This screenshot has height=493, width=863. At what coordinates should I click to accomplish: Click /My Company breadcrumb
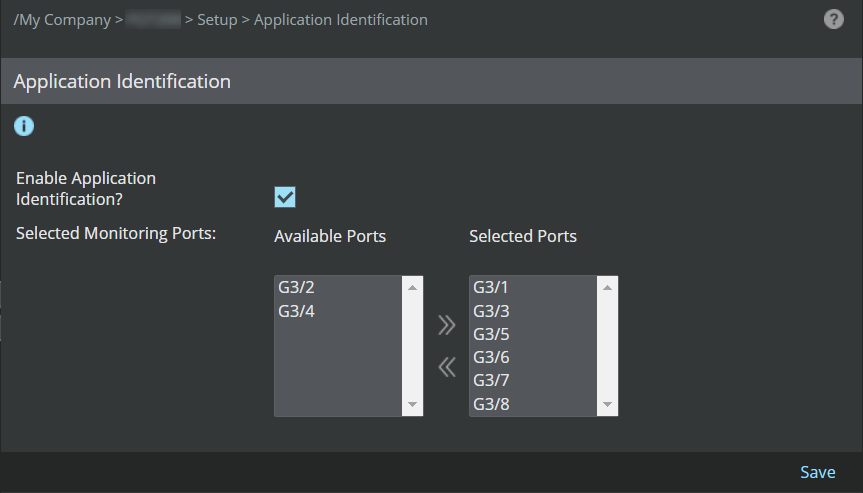(62, 20)
